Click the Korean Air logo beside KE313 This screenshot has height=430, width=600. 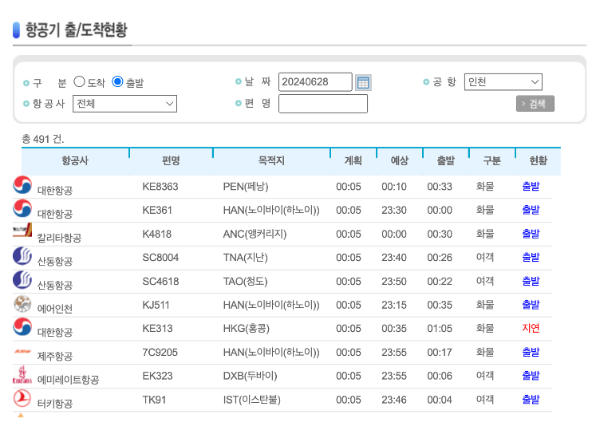[22, 327]
